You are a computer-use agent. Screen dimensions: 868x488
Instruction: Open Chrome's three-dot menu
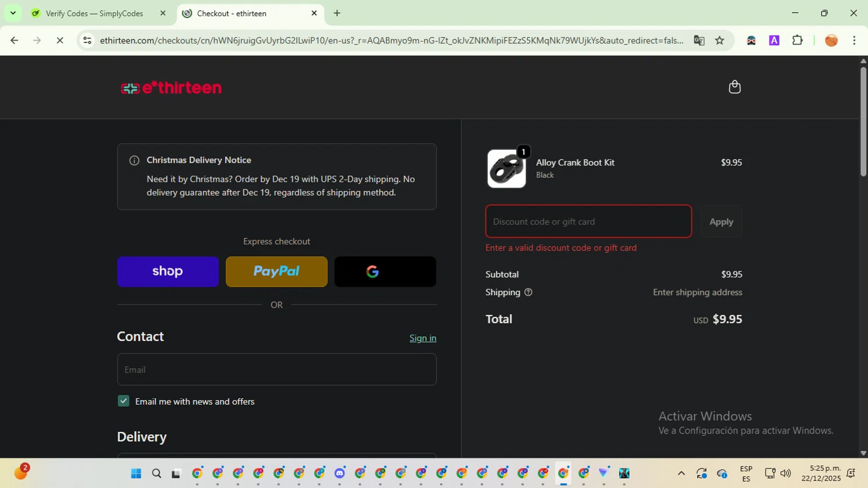point(854,41)
